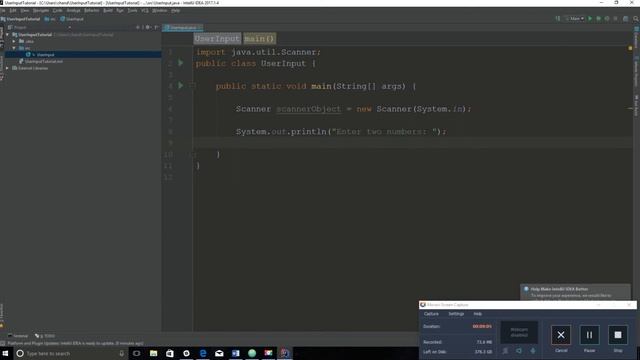The height and width of the screenshot is (360, 640).
Task: Open the run configuration dropdown
Action: 575,19
